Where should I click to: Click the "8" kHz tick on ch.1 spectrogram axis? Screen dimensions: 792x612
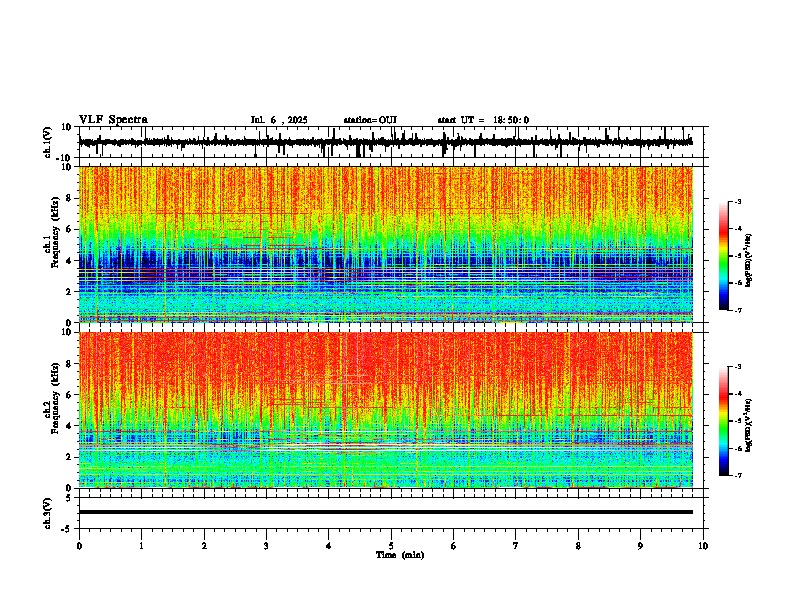coord(69,198)
